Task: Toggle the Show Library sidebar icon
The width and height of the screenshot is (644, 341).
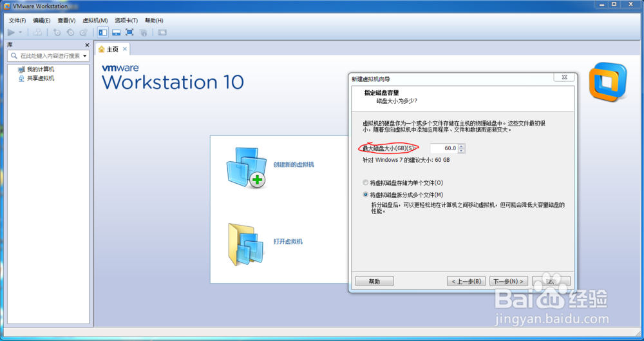Action: click(102, 32)
